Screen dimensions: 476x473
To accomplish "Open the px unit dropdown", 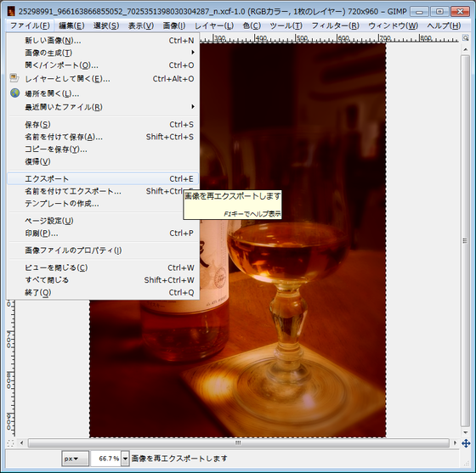I will (x=75, y=459).
